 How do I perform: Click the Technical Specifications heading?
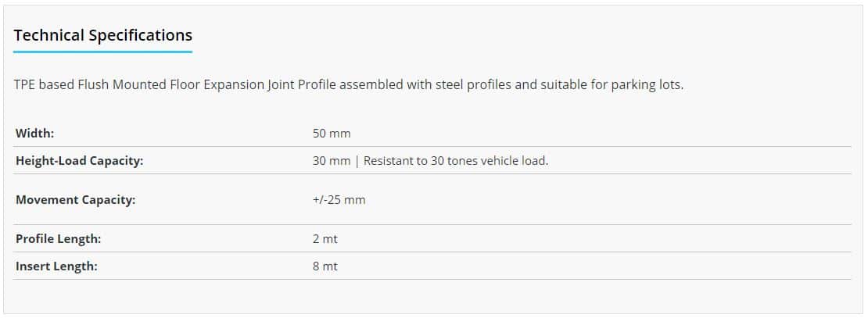point(103,35)
